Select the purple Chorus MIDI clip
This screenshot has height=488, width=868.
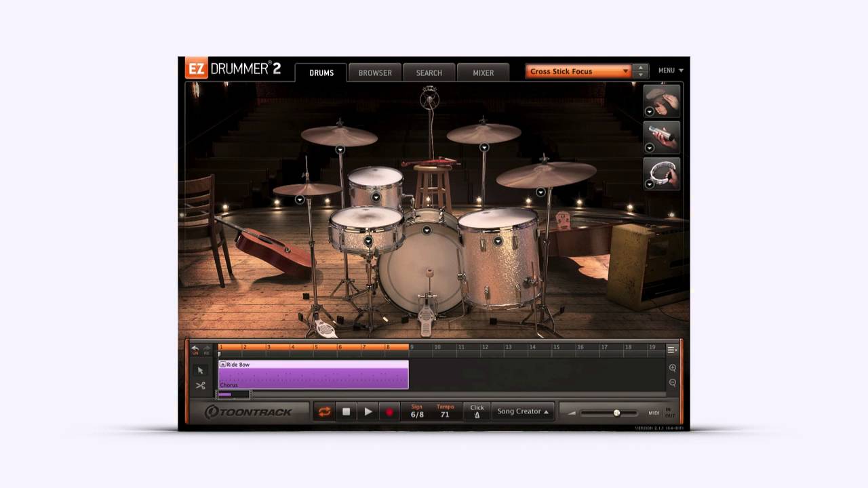tap(313, 375)
